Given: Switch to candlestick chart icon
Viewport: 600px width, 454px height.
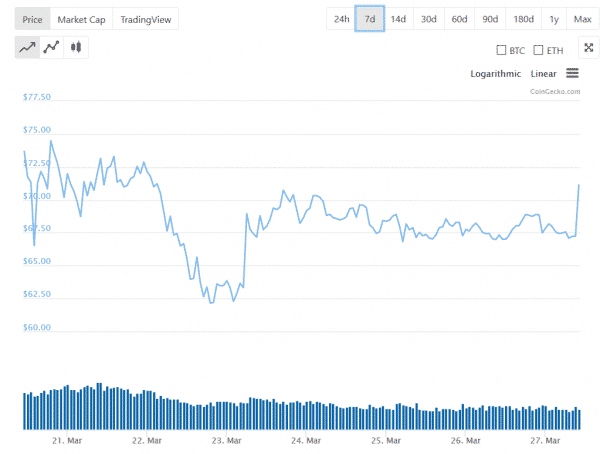Looking at the screenshot, I should click(76, 47).
